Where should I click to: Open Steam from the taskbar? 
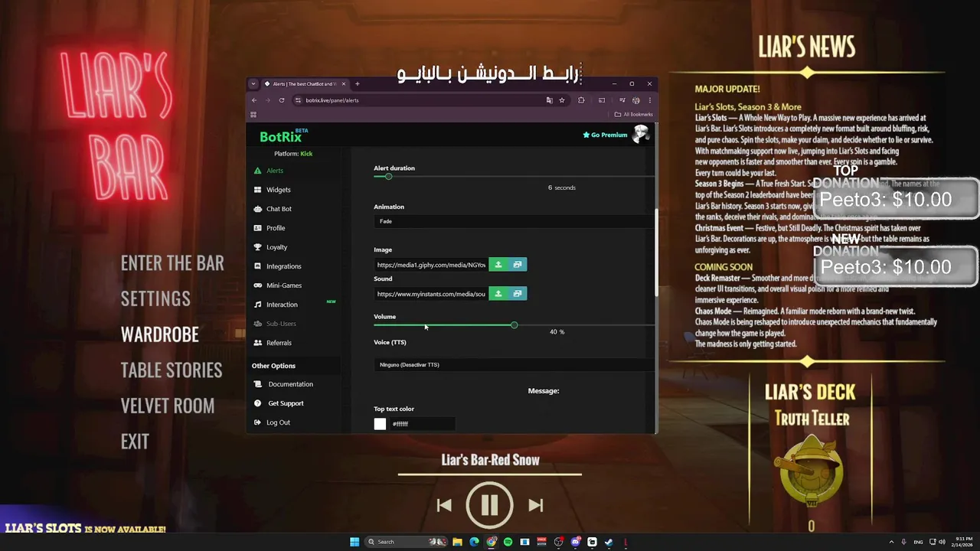pyautogui.click(x=609, y=542)
